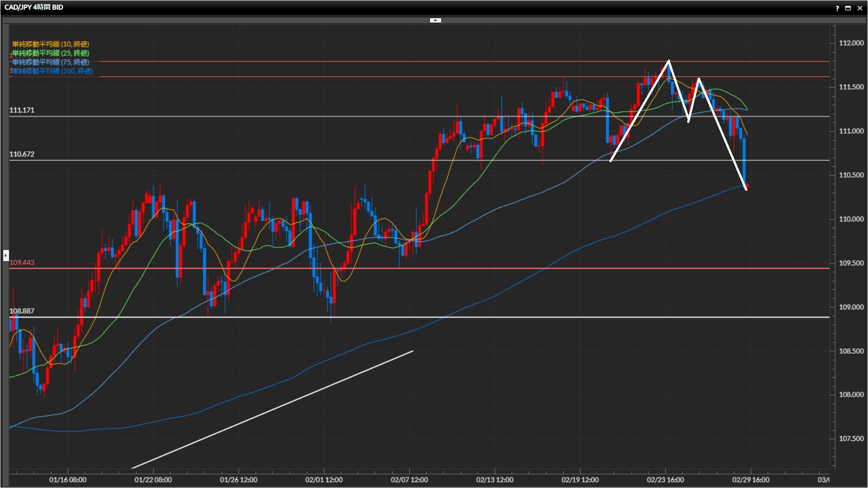Close the CAD/JPY chart window
This screenshot has width=868, height=488.
tap(859, 8)
